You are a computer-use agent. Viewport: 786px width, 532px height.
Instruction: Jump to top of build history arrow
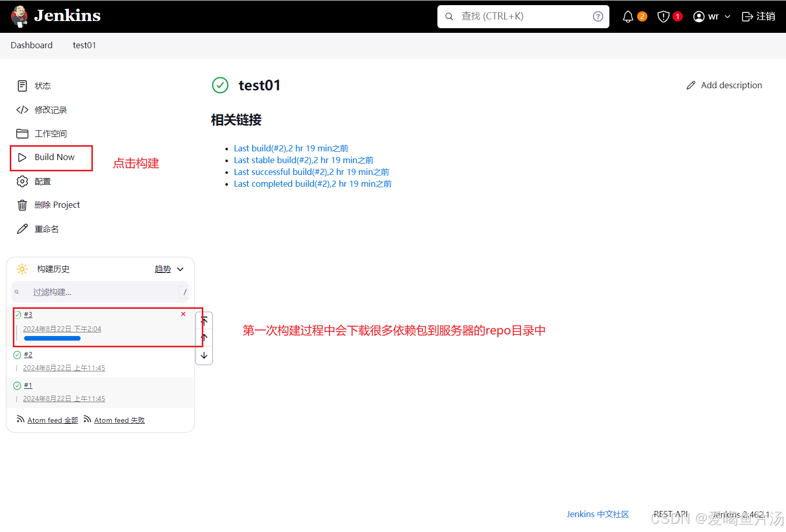coord(204,321)
